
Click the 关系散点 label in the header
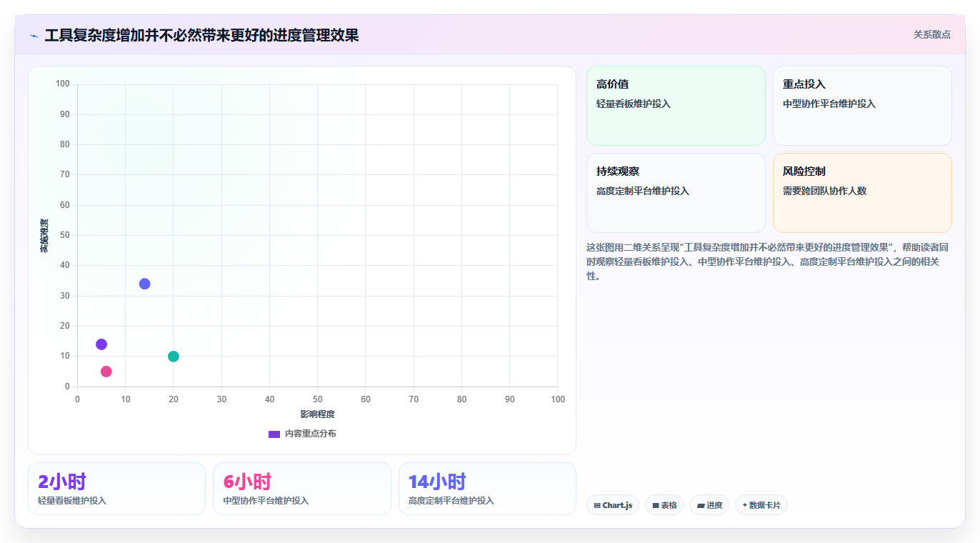[932, 34]
